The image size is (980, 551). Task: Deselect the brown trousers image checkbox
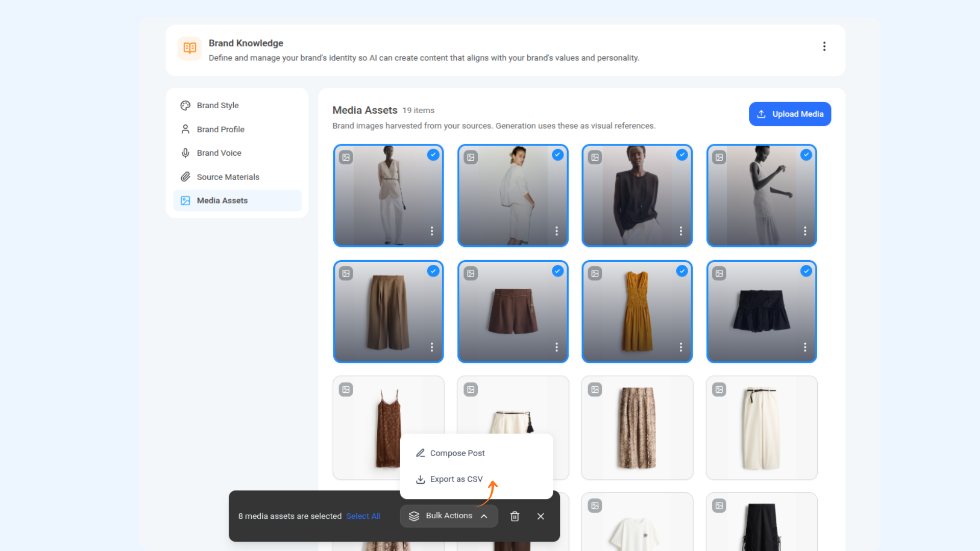433,271
